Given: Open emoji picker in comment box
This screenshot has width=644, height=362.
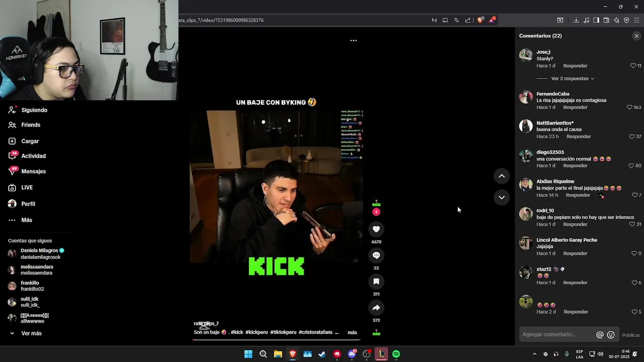Looking at the screenshot, I should pos(611,335).
